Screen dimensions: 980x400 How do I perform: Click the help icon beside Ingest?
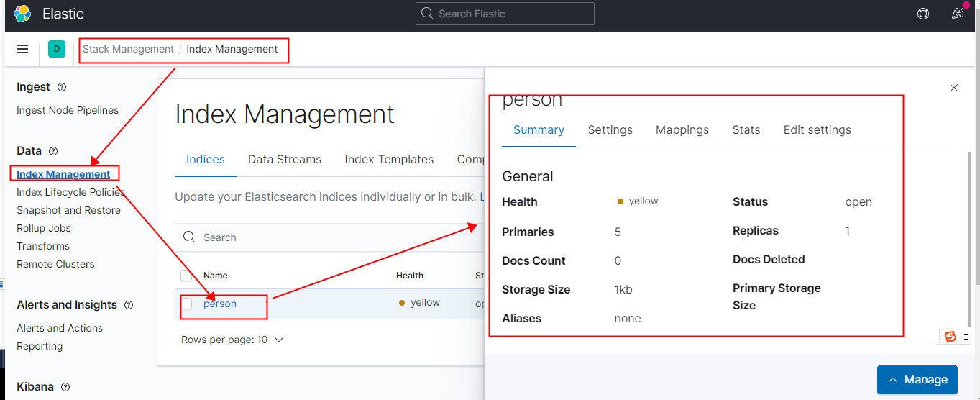[62, 87]
